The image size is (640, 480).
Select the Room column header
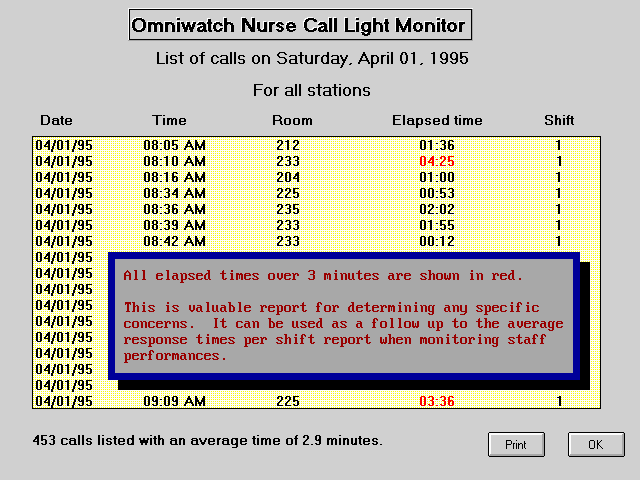[292, 121]
